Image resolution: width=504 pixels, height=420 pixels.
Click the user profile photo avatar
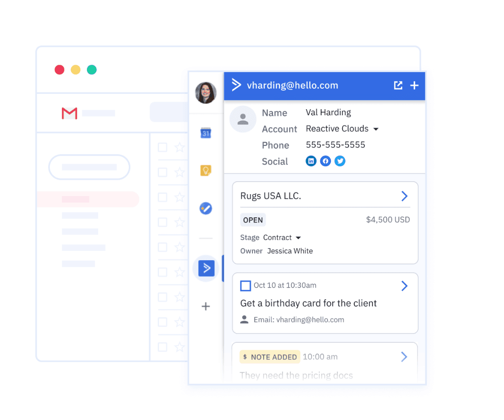206,93
